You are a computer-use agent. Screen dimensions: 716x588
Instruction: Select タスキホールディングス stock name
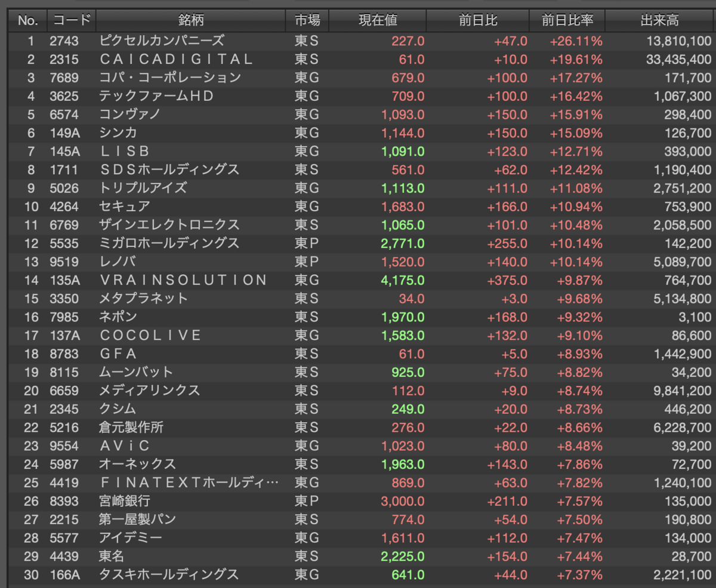[x=169, y=575]
